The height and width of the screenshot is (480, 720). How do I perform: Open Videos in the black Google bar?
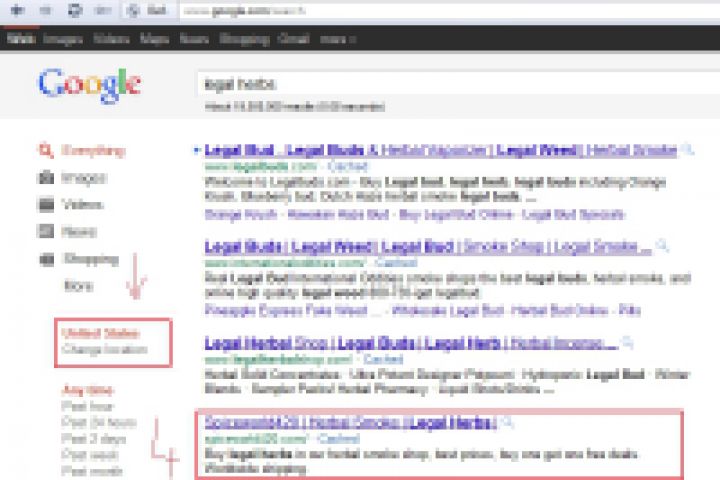(112, 39)
